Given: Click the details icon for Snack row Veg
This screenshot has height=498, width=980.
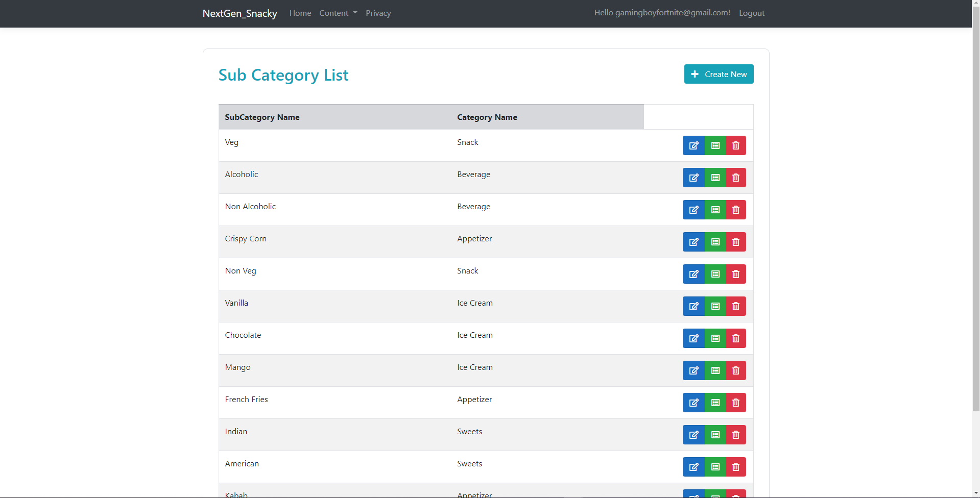Looking at the screenshot, I should tap(715, 145).
